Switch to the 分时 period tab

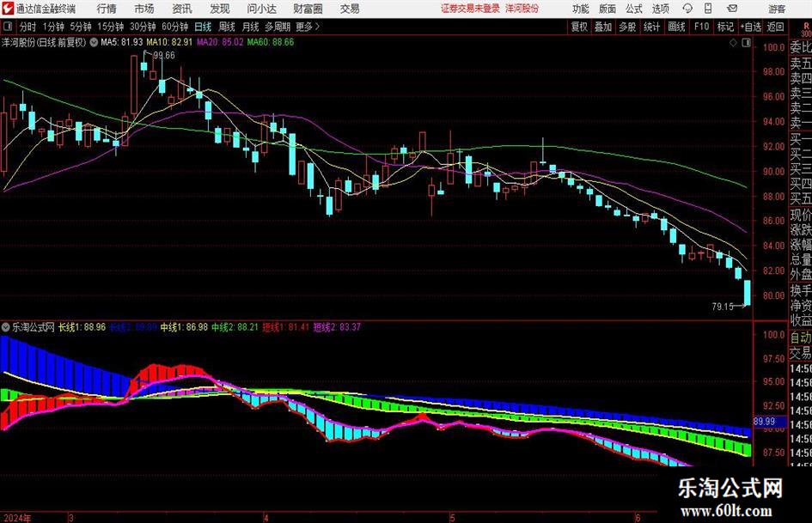pos(27,27)
